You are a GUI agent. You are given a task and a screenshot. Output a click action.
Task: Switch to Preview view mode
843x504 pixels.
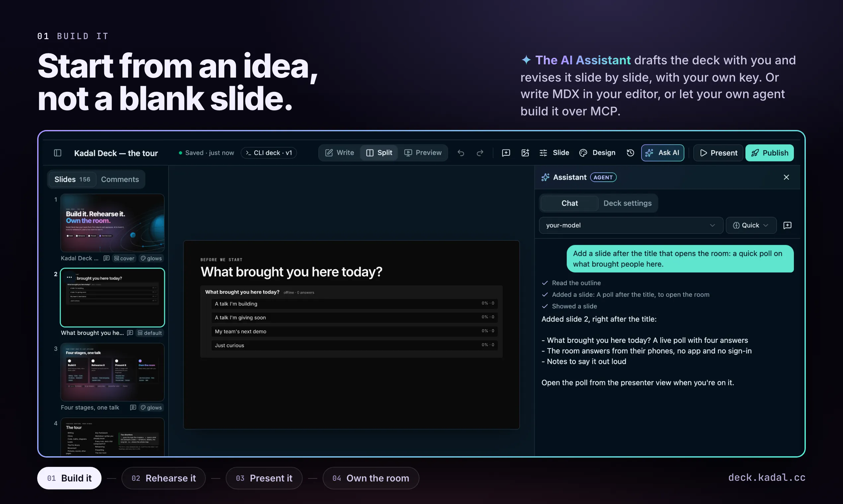[x=422, y=153]
